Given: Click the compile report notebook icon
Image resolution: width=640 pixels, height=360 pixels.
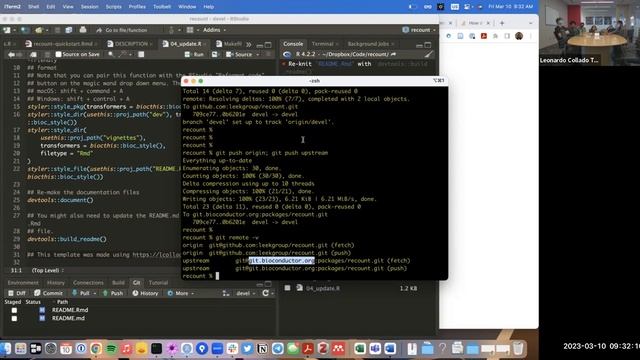Looking at the screenshot, I should tap(141, 54).
